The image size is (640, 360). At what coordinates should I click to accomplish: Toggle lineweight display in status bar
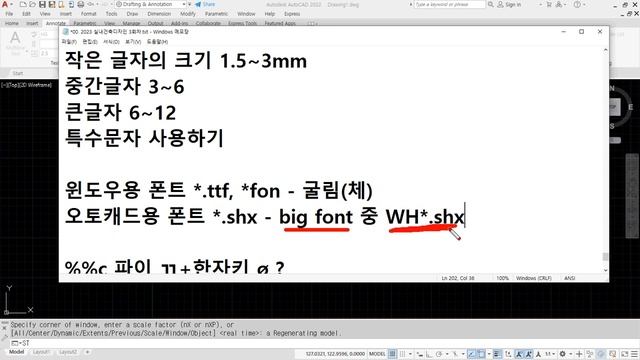pyautogui.click(x=497, y=354)
